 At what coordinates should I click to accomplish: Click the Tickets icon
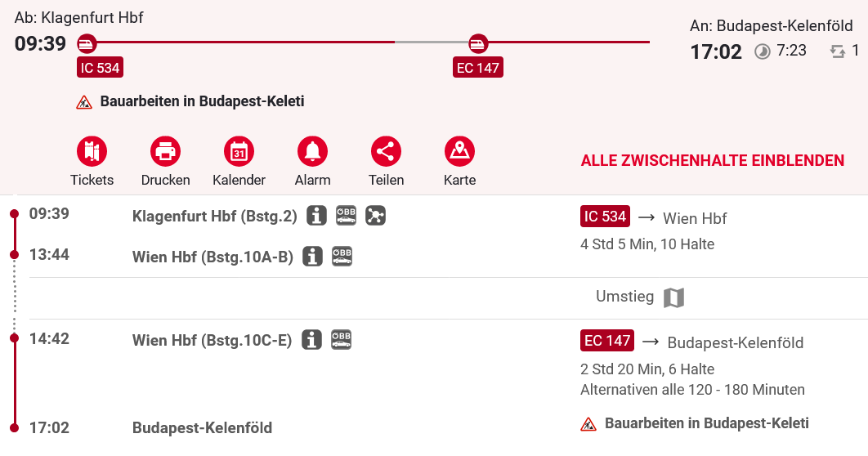click(92, 152)
